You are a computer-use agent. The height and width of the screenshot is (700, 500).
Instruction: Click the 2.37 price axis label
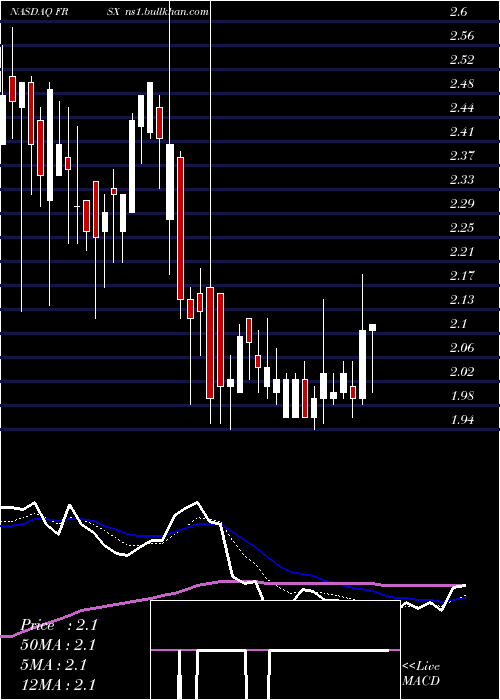click(x=462, y=156)
